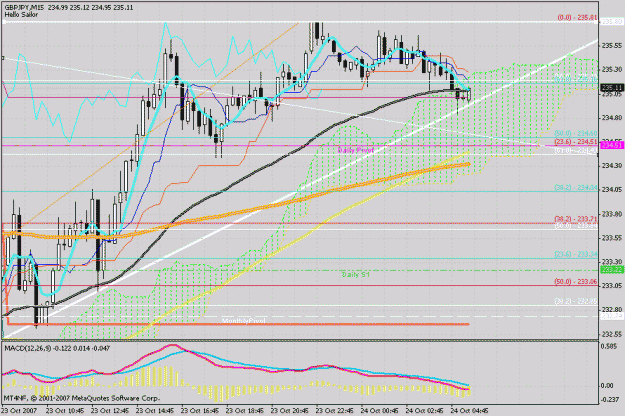This screenshot has width=625, height=416.
Task: Click the Fibonacci label '(38.2) - 233.71'
Action: pyautogui.click(x=576, y=219)
